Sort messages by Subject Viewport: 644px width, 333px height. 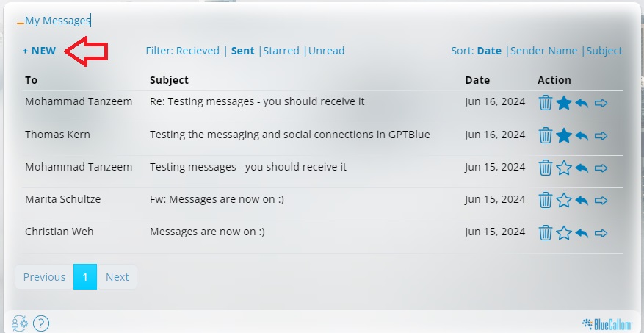pos(604,51)
